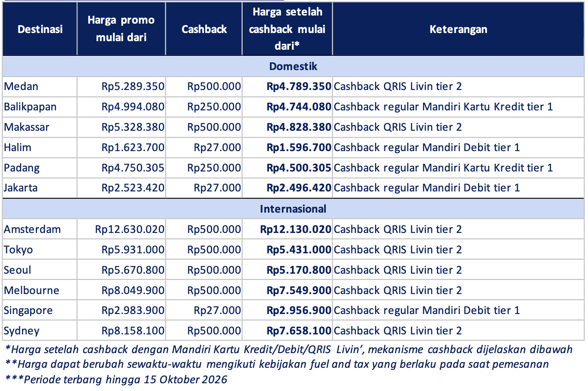588x391 pixels.
Task: Select the Cashback column header
Action: (x=204, y=29)
